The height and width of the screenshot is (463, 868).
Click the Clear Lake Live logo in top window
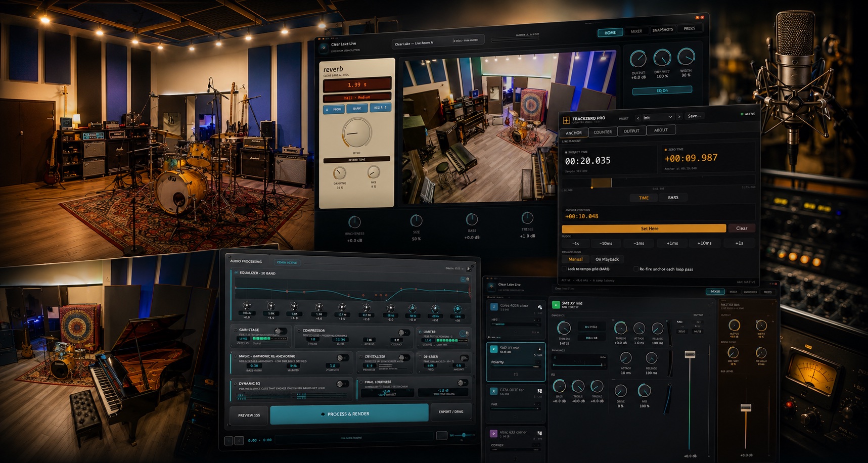(324, 48)
